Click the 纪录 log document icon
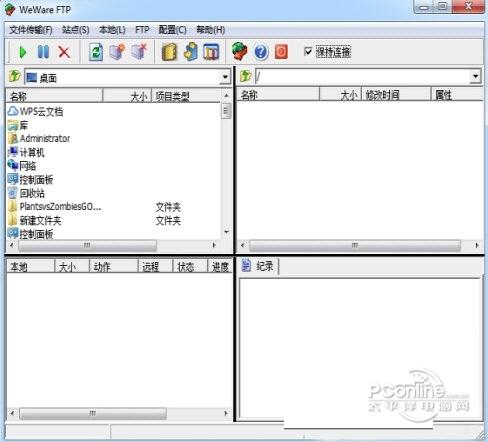The height and width of the screenshot is (442, 488). click(x=246, y=266)
